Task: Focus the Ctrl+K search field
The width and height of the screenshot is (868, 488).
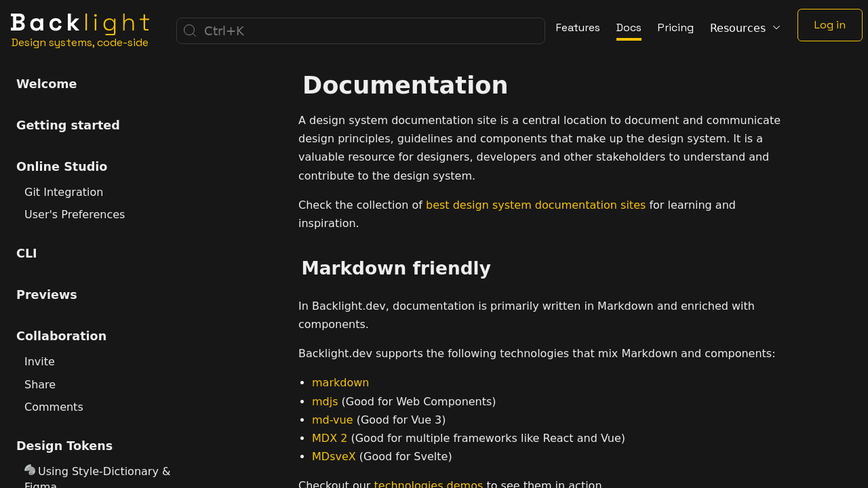Action: pyautogui.click(x=361, y=30)
